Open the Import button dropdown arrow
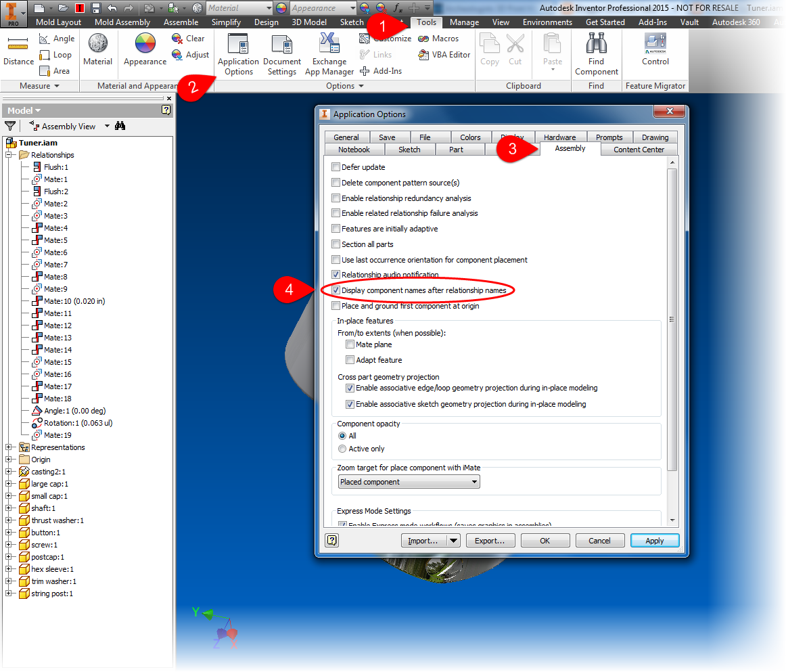The height and width of the screenshot is (672, 786). point(454,541)
